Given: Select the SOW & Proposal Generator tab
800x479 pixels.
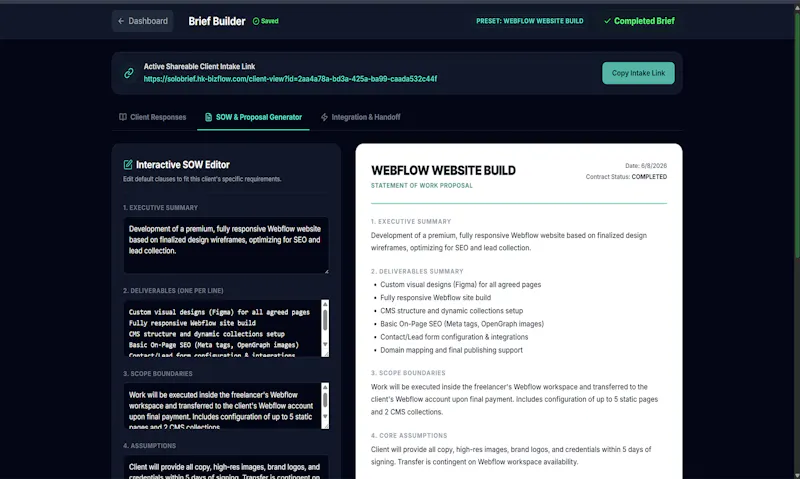Looking at the screenshot, I should [254, 117].
